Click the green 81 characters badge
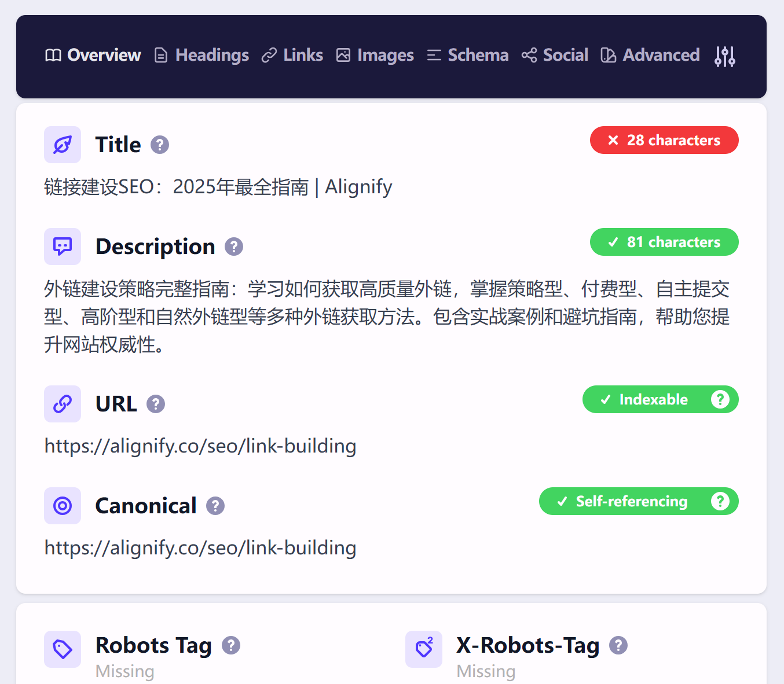The width and height of the screenshot is (784, 684). 664,242
